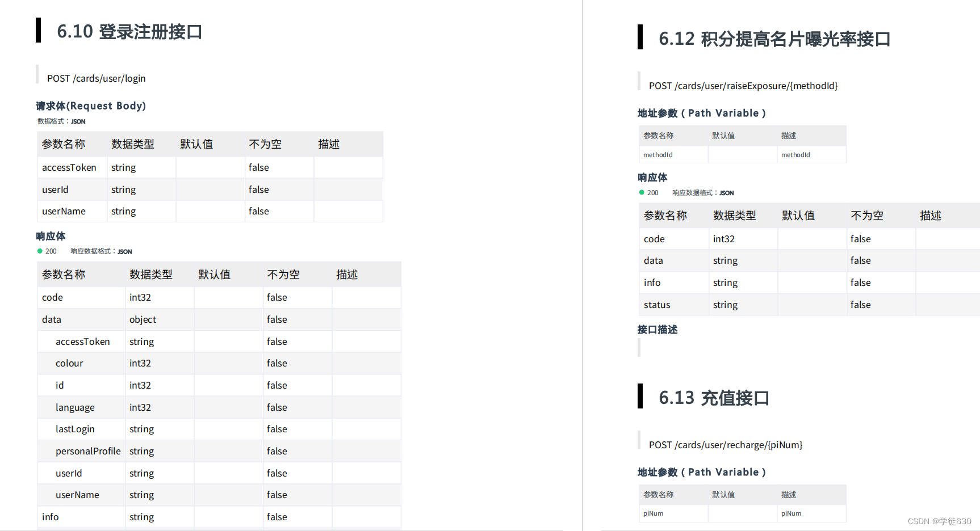Click the green 200 status dot under 响应体 in 6.10
The width and height of the screenshot is (980, 531).
point(39,251)
